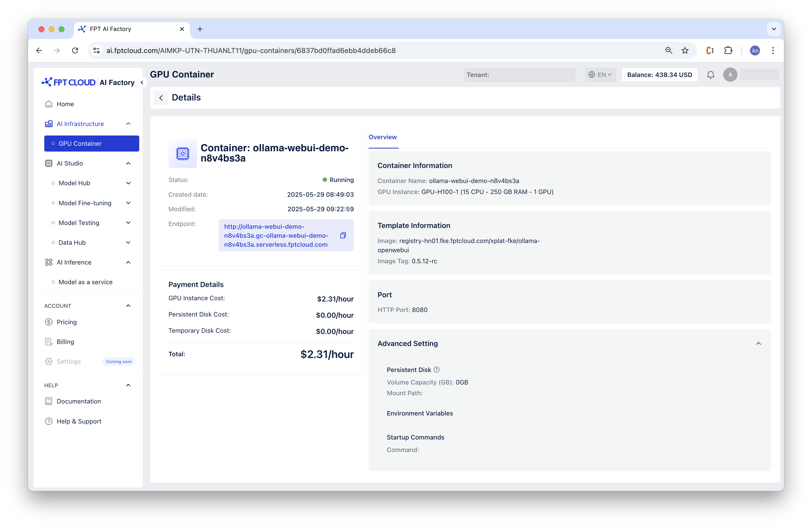Collapse the Advanced Setting section

(x=758, y=343)
